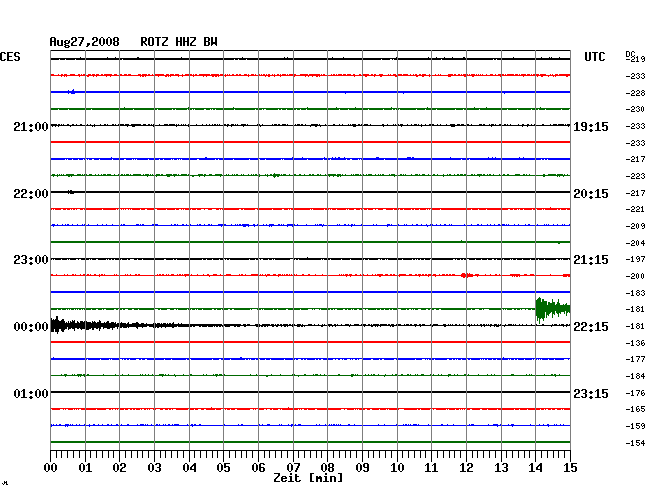
Task: Click the 06 minute axis tick label
Action: coord(258,468)
